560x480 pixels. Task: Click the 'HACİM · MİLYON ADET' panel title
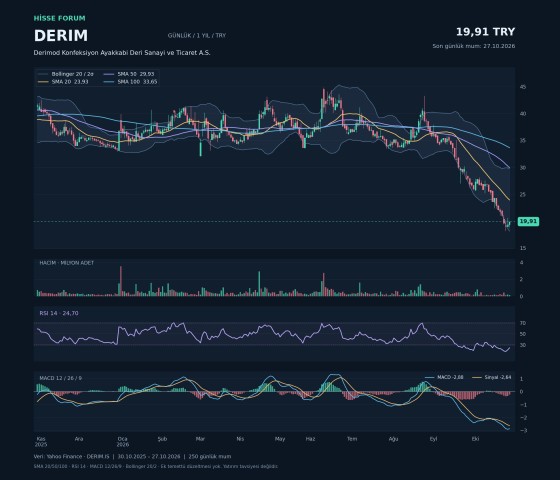67,263
